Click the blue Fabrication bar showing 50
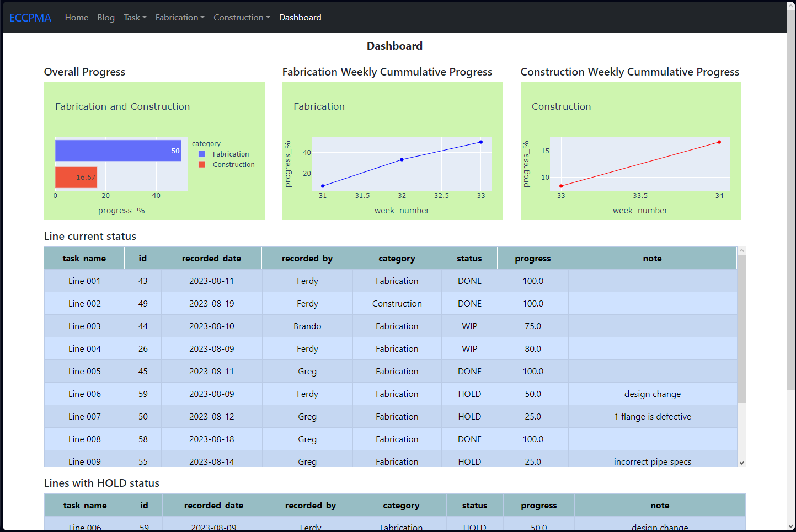The height and width of the screenshot is (532, 796). (118, 150)
